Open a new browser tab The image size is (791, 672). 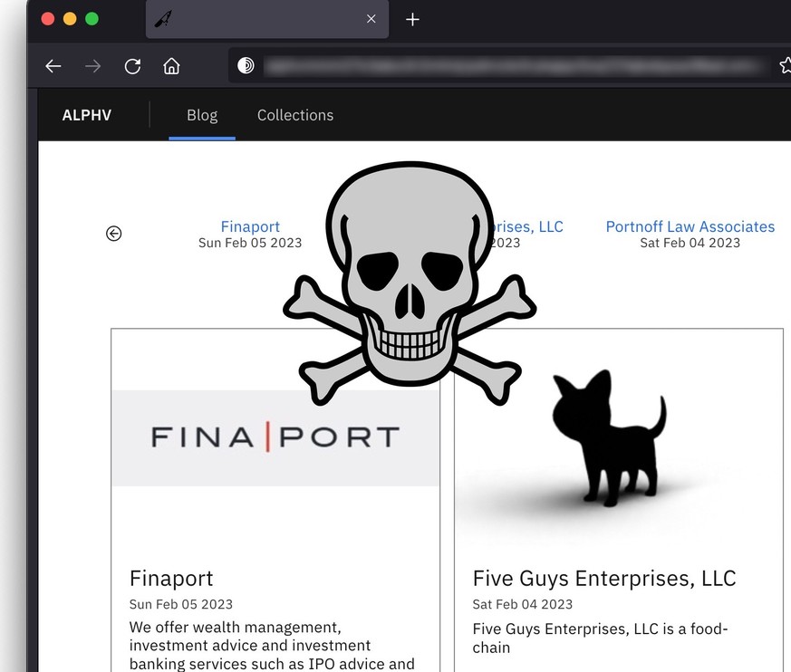click(x=412, y=19)
